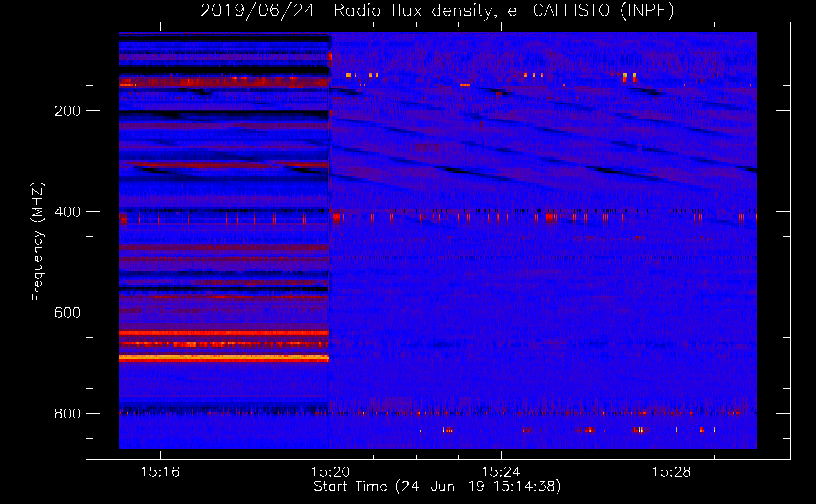Click the 800 frequency tick label
Viewport: 816px width, 504px height.
pos(68,414)
